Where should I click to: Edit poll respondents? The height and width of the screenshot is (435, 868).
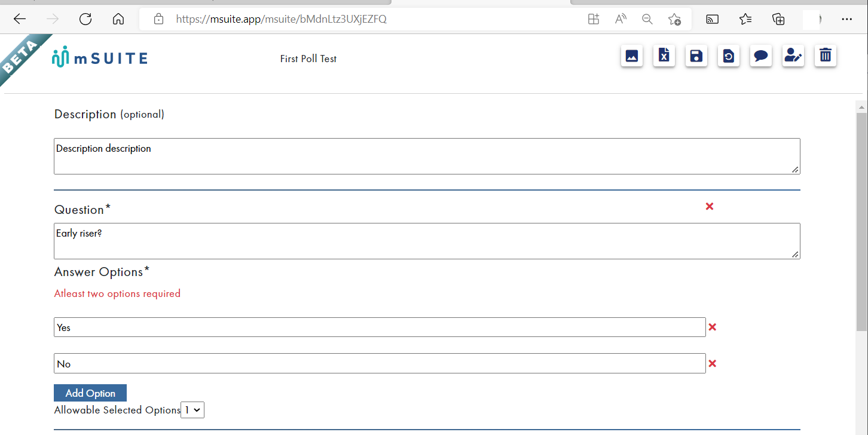pyautogui.click(x=793, y=56)
